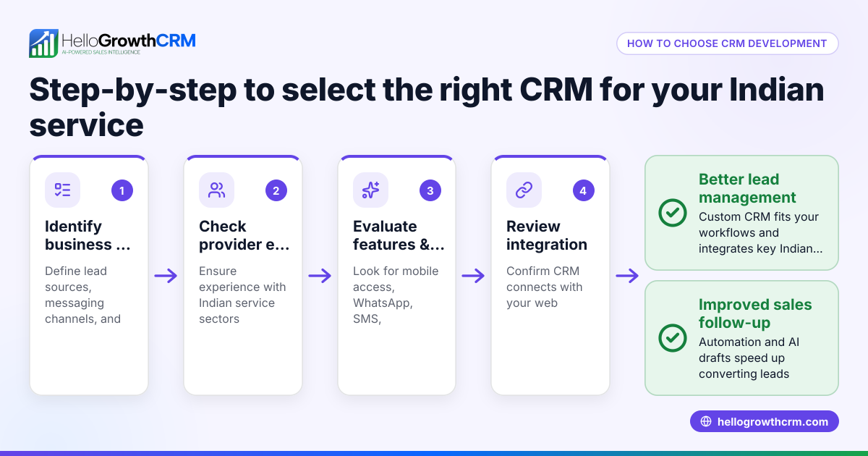This screenshot has height=456, width=868.
Task: Select the "Evaluate features &..." card title
Action: pyautogui.click(x=399, y=235)
